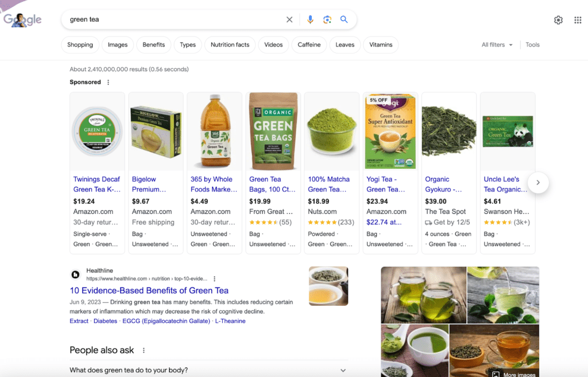Click the (55) rating on Green Tea Bags

point(285,222)
